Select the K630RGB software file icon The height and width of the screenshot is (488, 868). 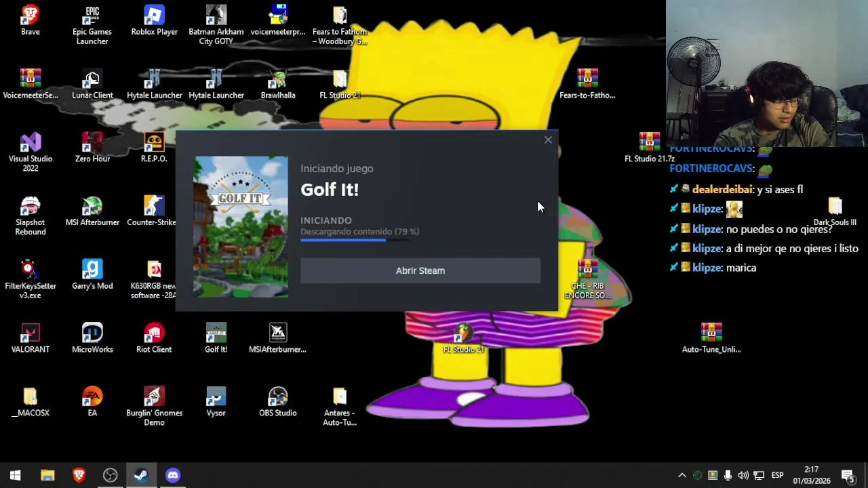[x=154, y=279]
